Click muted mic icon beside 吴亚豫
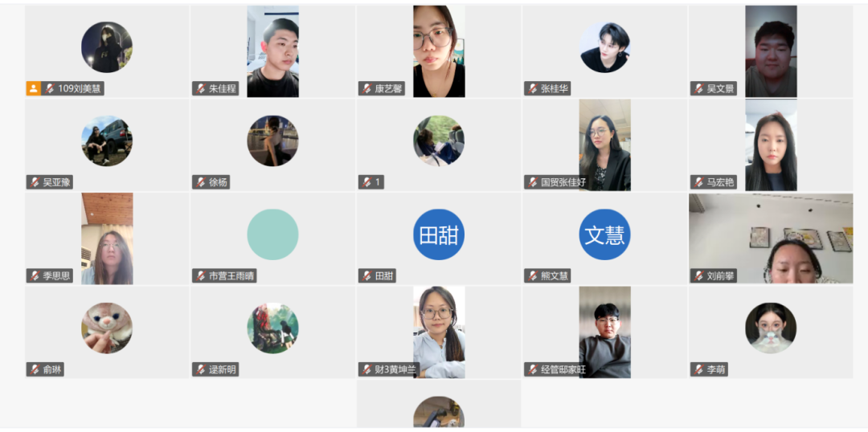This screenshot has width=868, height=432. click(x=35, y=182)
